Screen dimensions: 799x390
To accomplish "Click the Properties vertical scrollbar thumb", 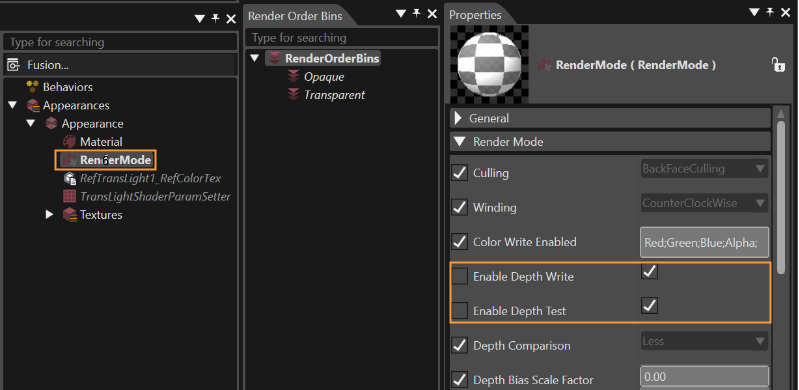I will [x=780, y=198].
